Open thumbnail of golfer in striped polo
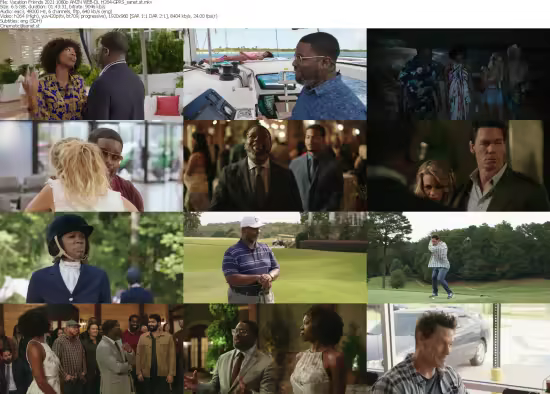This screenshot has height=394, width=550. [x=275, y=258]
